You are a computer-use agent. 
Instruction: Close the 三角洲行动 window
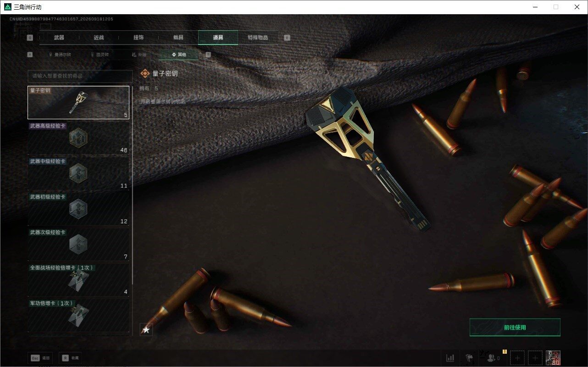point(577,7)
